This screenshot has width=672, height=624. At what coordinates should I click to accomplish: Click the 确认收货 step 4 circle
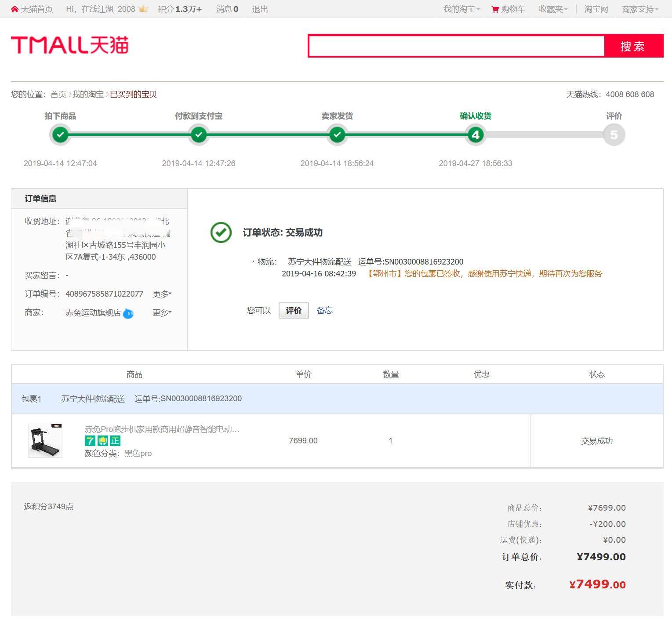476,135
